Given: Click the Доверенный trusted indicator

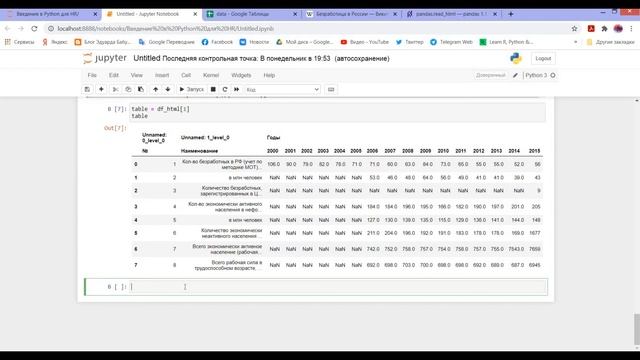Looking at the screenshot, I should coord(491,75).
